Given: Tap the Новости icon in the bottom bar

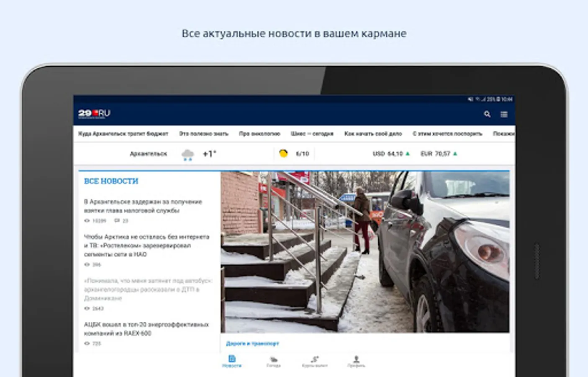Looking at the screenshot, I should [x=232, y=359].
